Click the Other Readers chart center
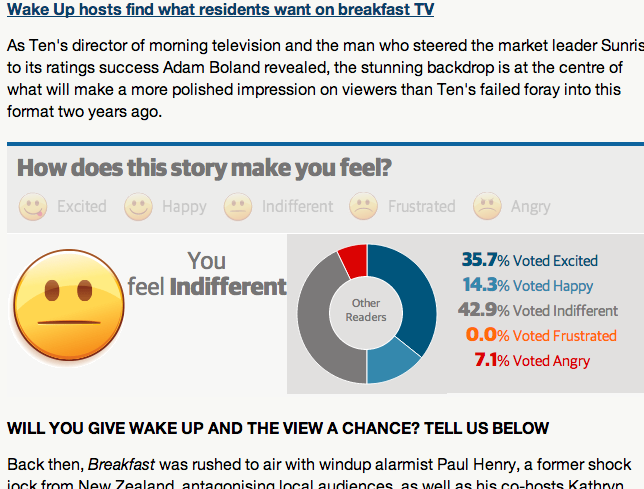Viewport: 644px width, 489px height. pyautogui.click(x=366, y=310)
